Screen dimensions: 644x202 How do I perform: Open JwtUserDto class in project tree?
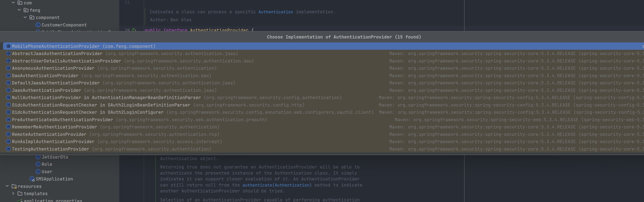coord(55,157)
